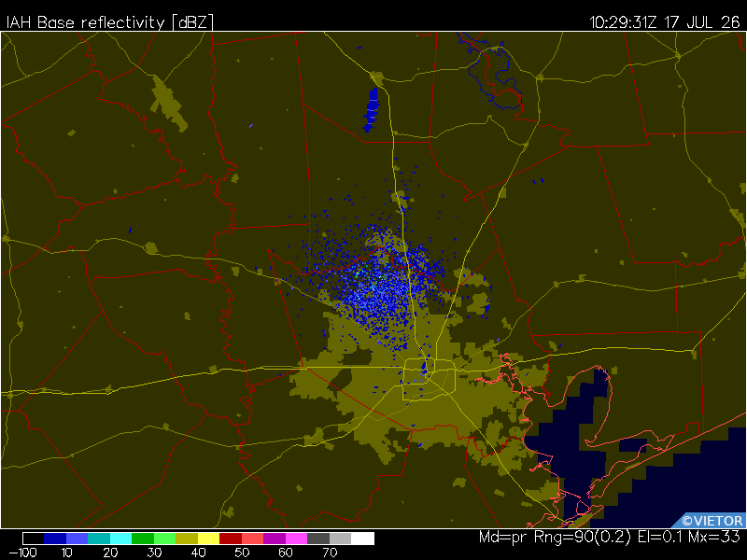Viewport: 747px width, 560px height.
Task: Click the "40" dBZ legend label
Action: [198, 553]
